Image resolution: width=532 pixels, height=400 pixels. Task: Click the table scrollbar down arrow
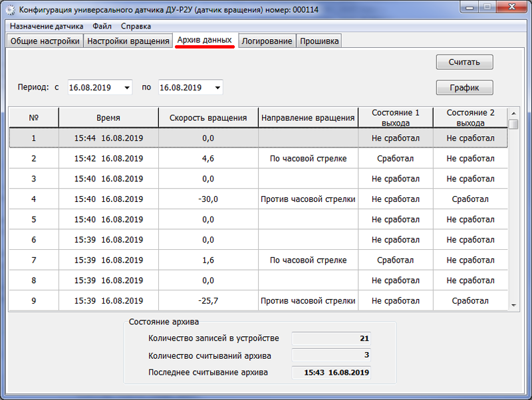[x=513, y=306]
